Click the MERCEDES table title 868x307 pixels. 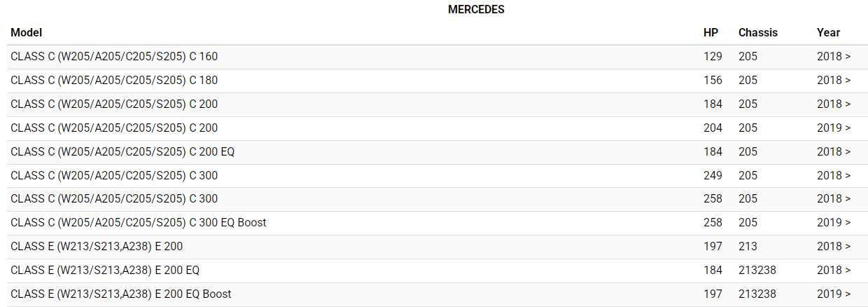click(476, 10)
